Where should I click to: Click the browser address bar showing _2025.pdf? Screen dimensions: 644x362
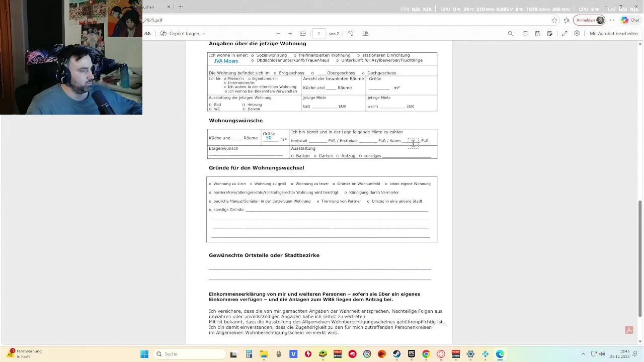(347, 20)
